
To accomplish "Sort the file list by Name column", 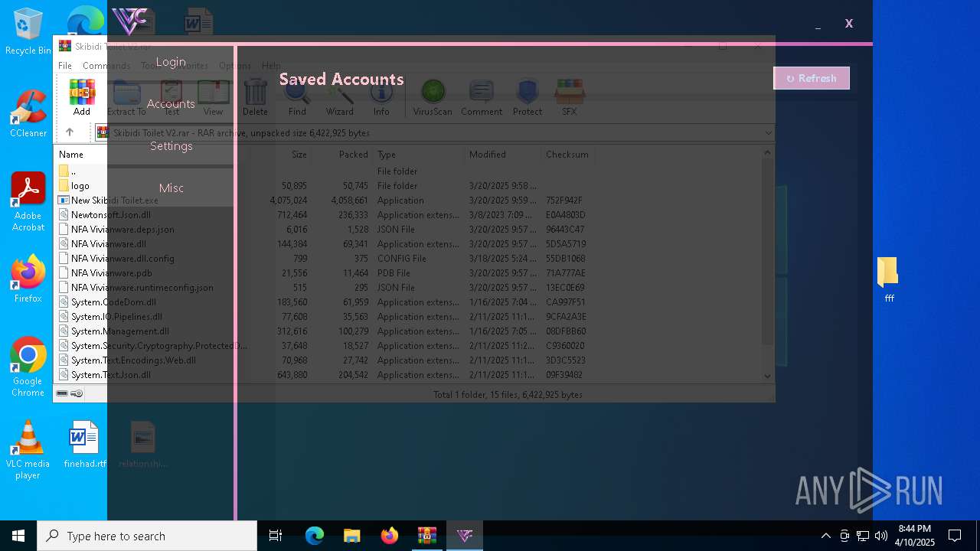I will pyautogui.click(x=71, y=155).
